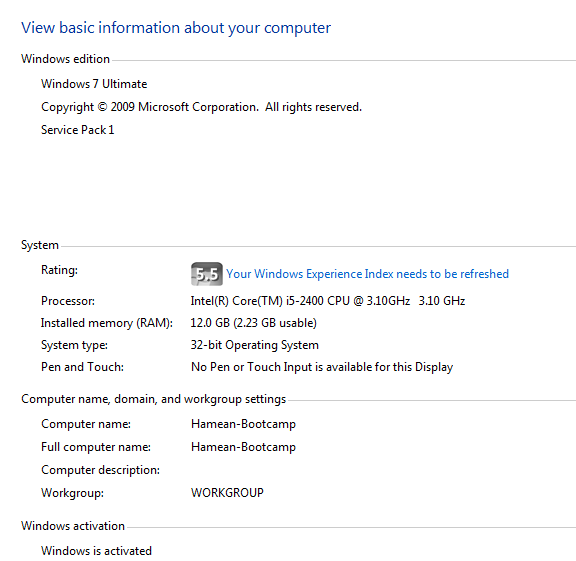The image size is (576, 561).
Task: Click the 'Service Pack 1' text
Action: coord(78,130)
